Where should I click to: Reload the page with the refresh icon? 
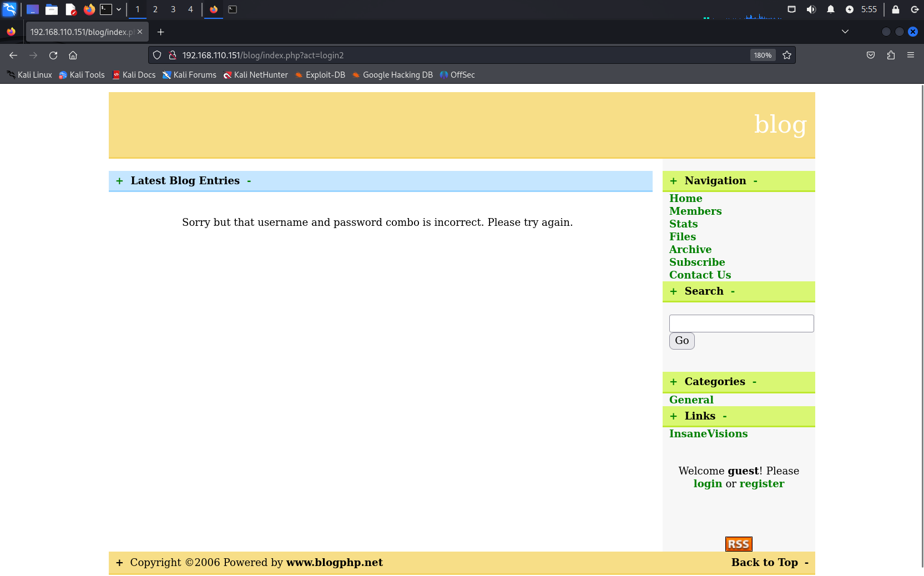tap(53, 55)
